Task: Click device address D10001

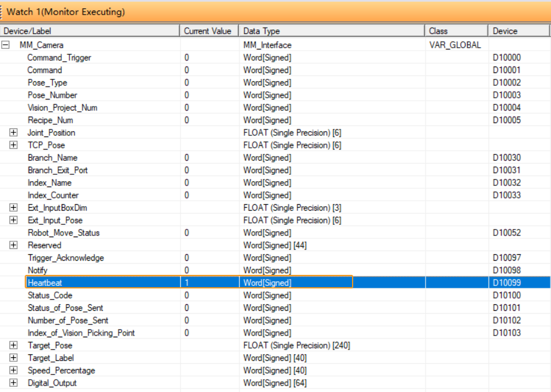Action: 507,70
